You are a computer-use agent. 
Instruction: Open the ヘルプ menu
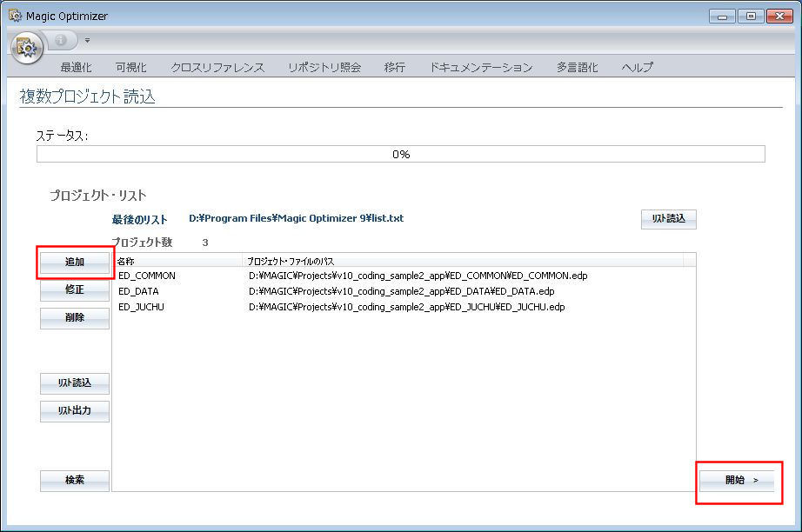[638, 67]
